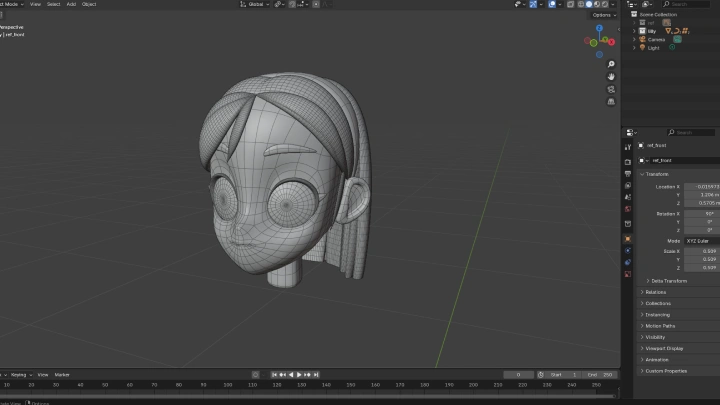Open the Tool properties tab icon
This screenshot has height=405, width=720.
[628, 147]
